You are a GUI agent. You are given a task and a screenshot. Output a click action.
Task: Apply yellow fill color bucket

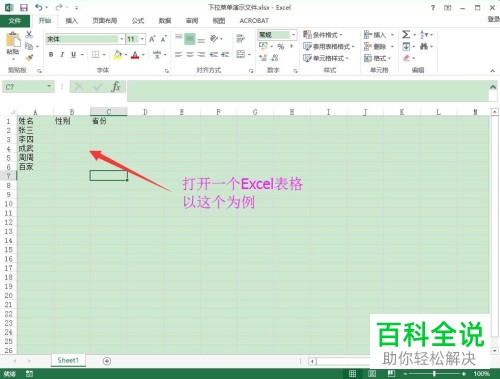click(118, 55)
